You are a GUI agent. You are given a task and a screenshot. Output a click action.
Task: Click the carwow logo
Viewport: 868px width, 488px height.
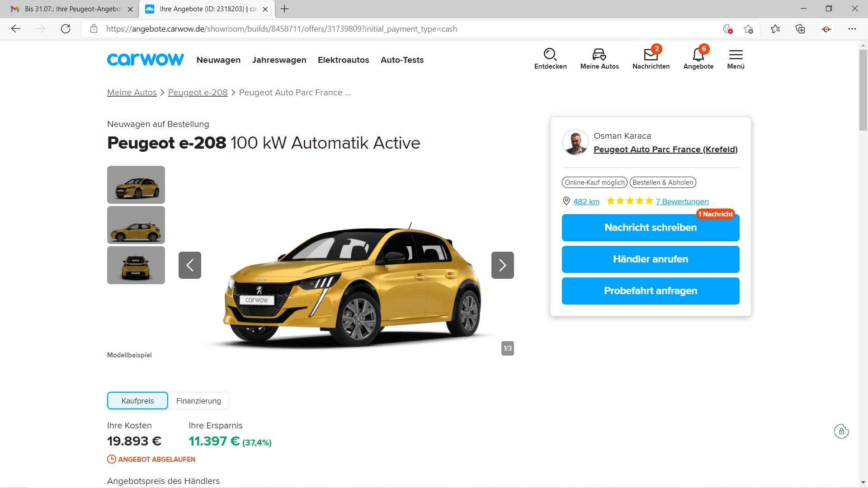[145, 60]
